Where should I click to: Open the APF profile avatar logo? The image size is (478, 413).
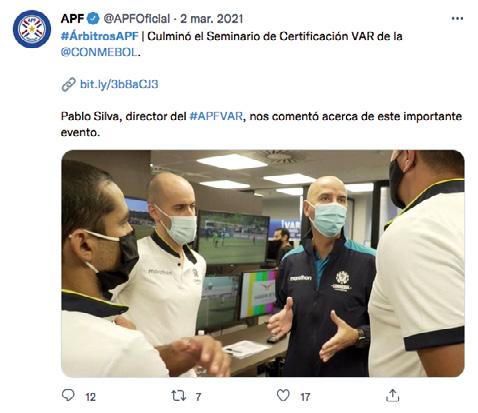coord(32,29)
